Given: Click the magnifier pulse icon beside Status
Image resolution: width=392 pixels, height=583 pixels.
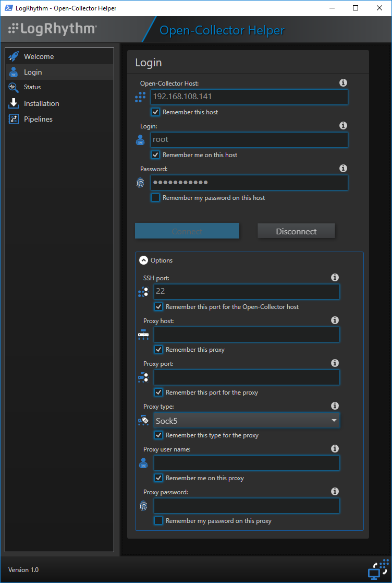Looking at the screenshot, I should 14,87.
